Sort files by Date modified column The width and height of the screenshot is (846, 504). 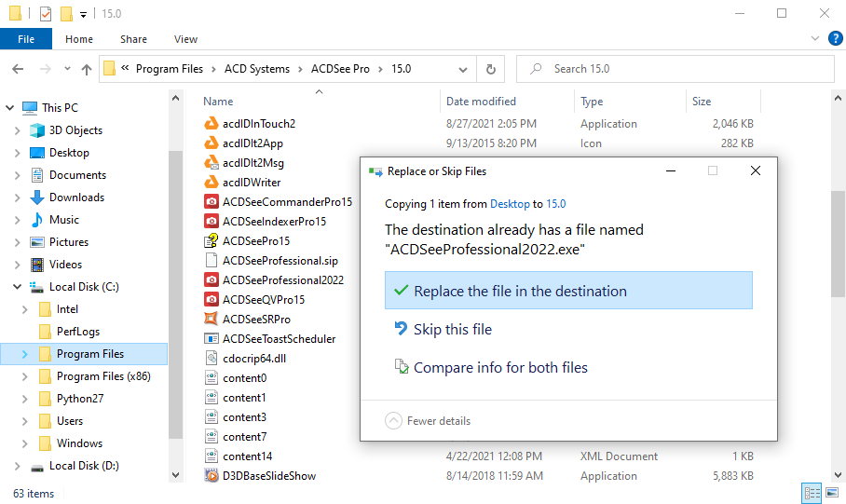pos(481,102)
